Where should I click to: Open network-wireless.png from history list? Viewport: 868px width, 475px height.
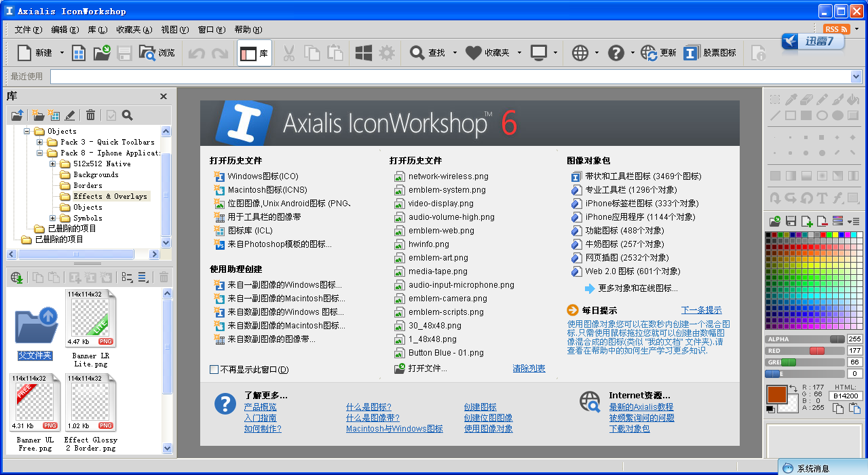[x=449, y=176]
